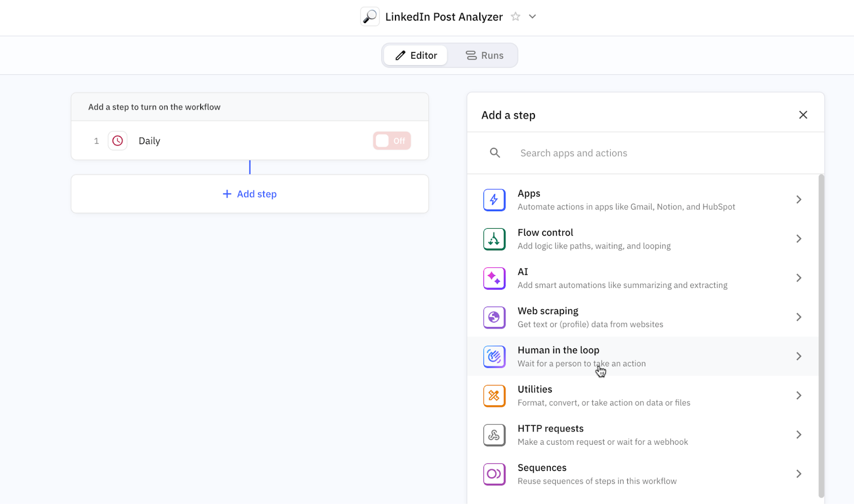
Task: Select the Utilities tools icon
Action: 494,396
